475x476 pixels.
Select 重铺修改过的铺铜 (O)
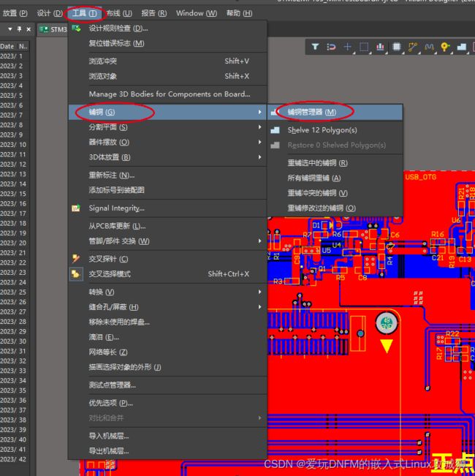pyautogui.click(x=335, y=208)
